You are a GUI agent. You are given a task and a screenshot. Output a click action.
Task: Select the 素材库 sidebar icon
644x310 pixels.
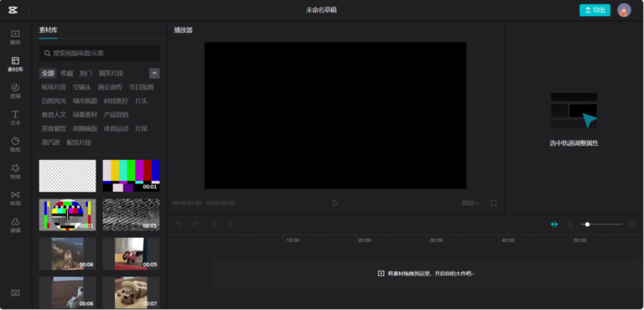(x=15, y=64)
